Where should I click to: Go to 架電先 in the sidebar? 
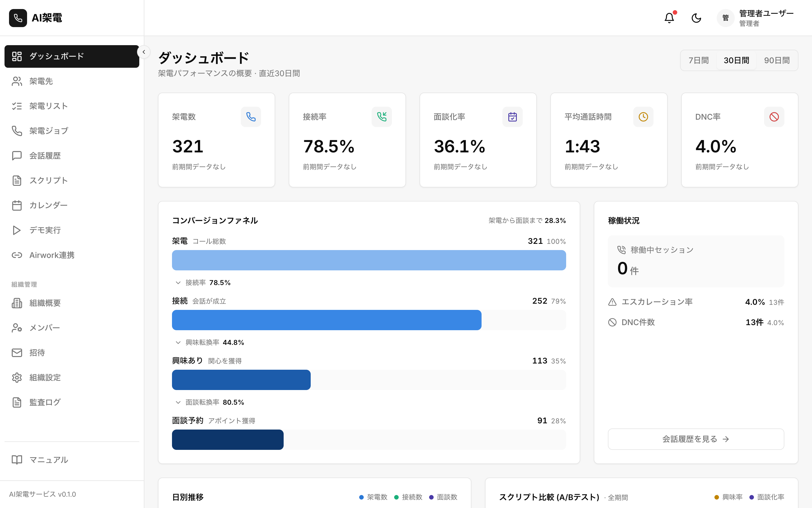72,81
